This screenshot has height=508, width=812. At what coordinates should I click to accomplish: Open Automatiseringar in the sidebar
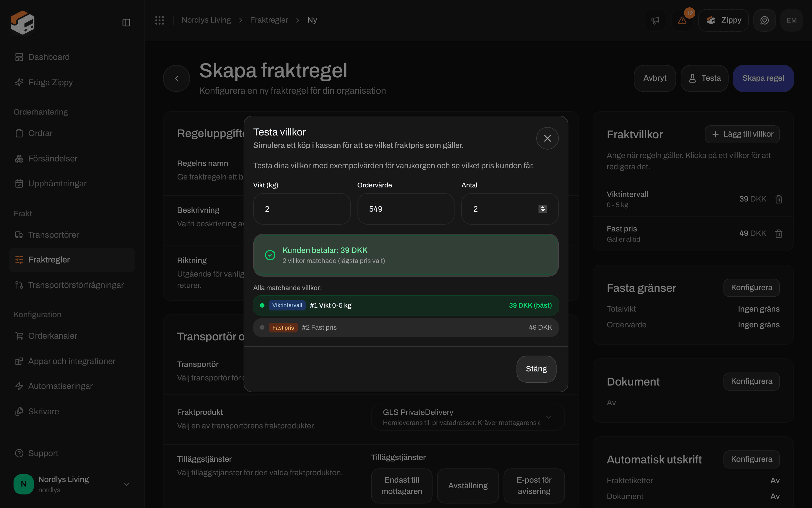(72, 386)
